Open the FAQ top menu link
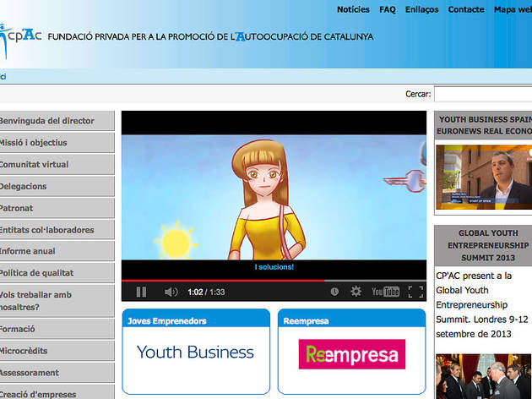532x399 pixels. click(388, 9)
